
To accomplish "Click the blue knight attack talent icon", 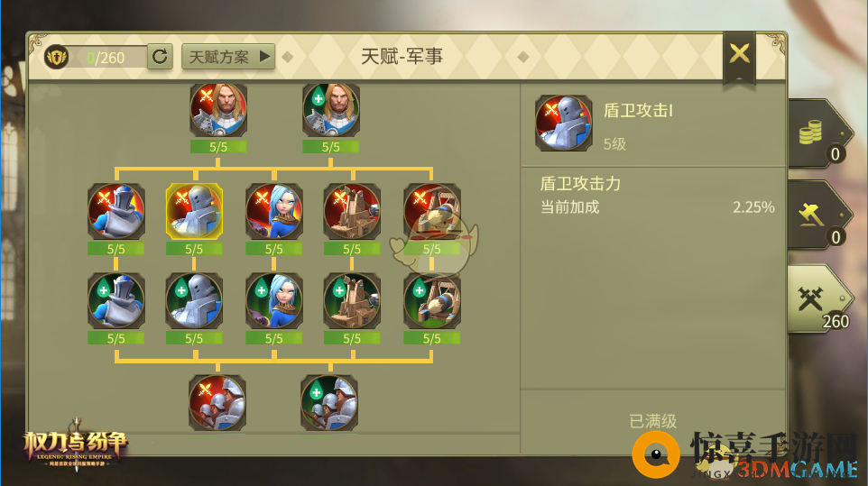I will click(116, 211).
